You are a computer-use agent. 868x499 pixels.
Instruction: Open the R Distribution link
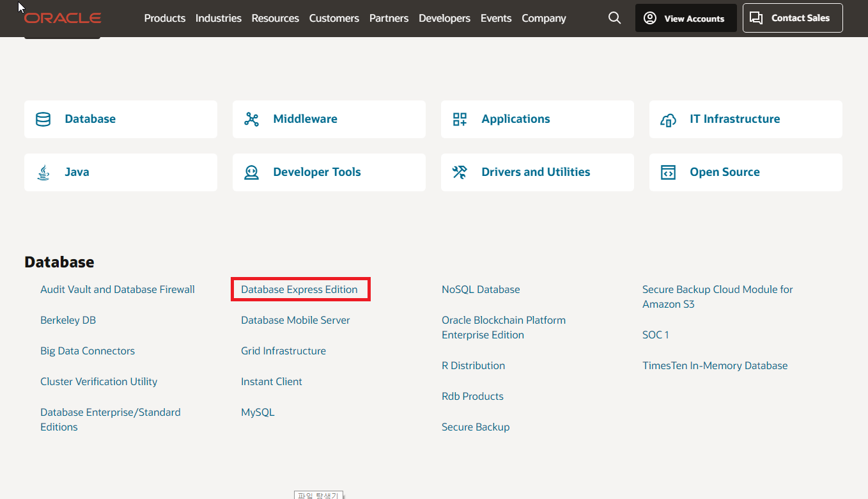(x=473, y=365)
